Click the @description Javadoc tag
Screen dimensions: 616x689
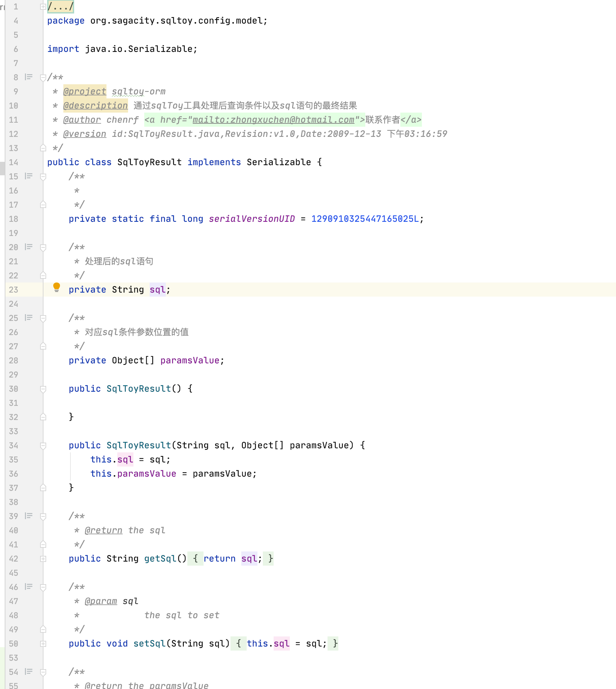[95, 105]
